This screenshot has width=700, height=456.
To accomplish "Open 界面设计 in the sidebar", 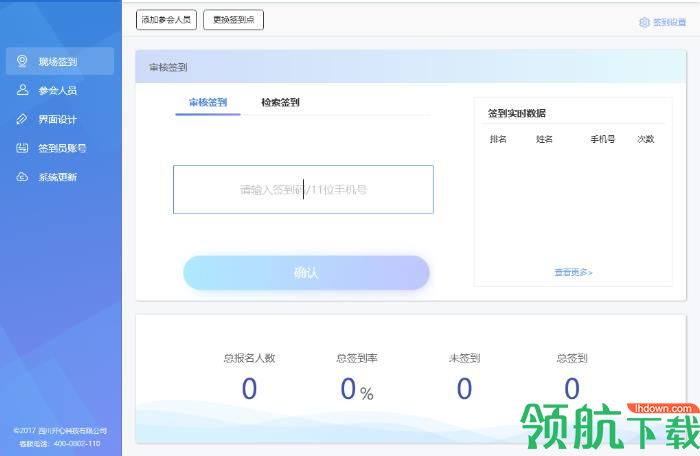I will (x=59, y=119).
